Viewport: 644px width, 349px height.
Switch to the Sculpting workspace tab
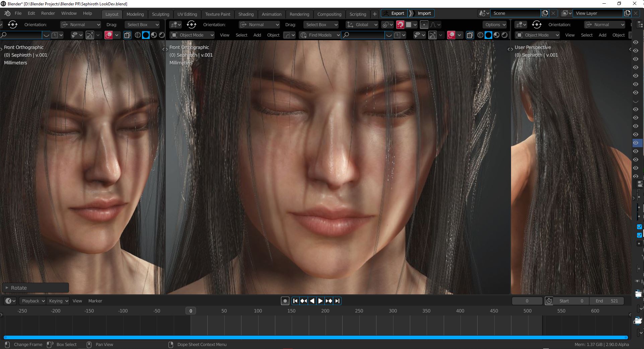(160, 14)
